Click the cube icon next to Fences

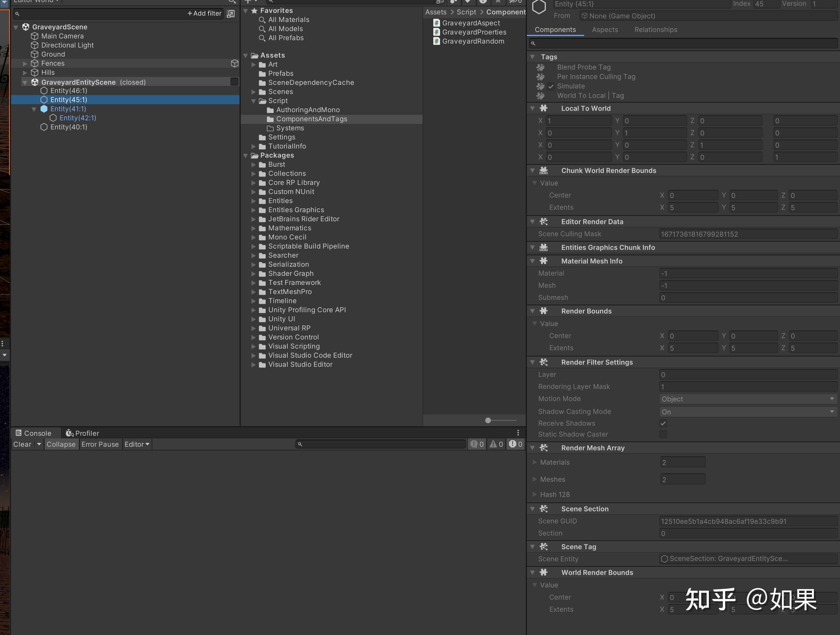click(x=235, y=63)
